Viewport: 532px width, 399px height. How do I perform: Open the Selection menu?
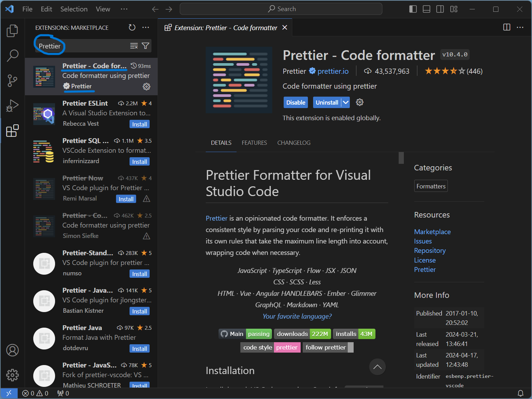(x=74, y=9)
